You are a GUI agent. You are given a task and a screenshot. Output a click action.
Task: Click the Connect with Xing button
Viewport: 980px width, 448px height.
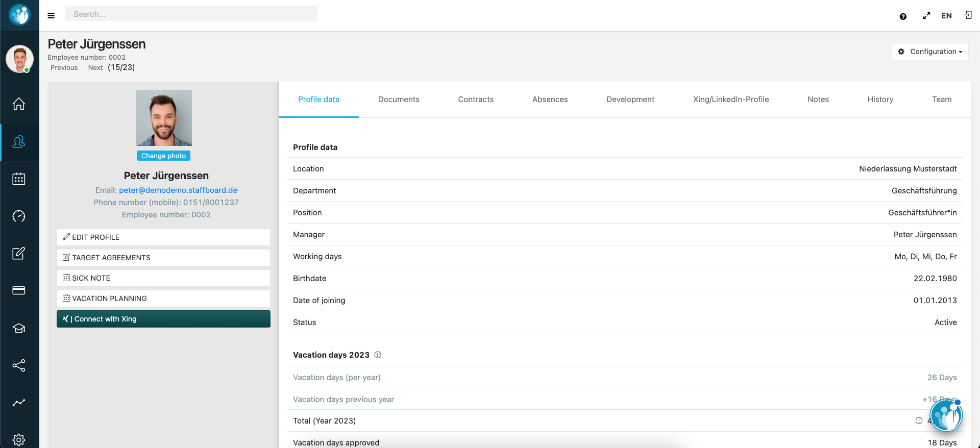(163, 319)
